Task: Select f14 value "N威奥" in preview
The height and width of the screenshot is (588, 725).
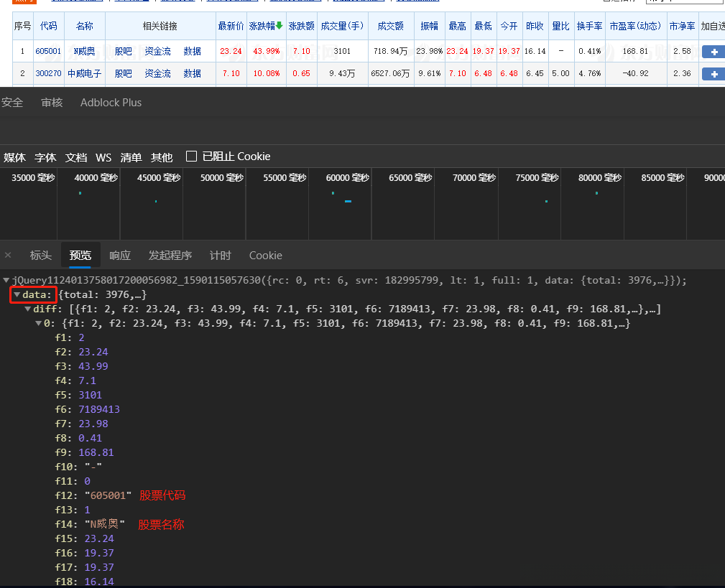Action: [104, 524]
